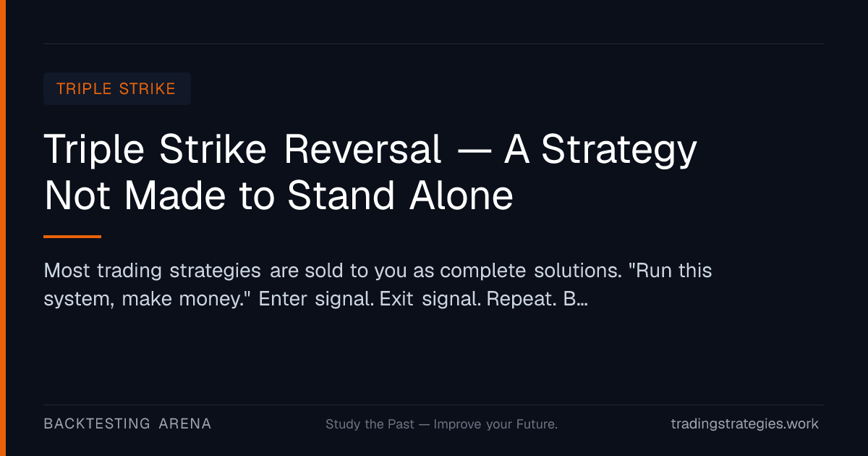Viewport: 868px width, 456px height.
Task: Click the excerpt line starting "Most trading strategies"
Action: tap(378, 271)
